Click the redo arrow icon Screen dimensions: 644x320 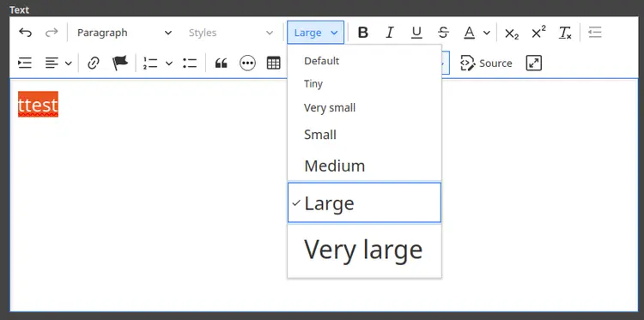coord(52,33)
